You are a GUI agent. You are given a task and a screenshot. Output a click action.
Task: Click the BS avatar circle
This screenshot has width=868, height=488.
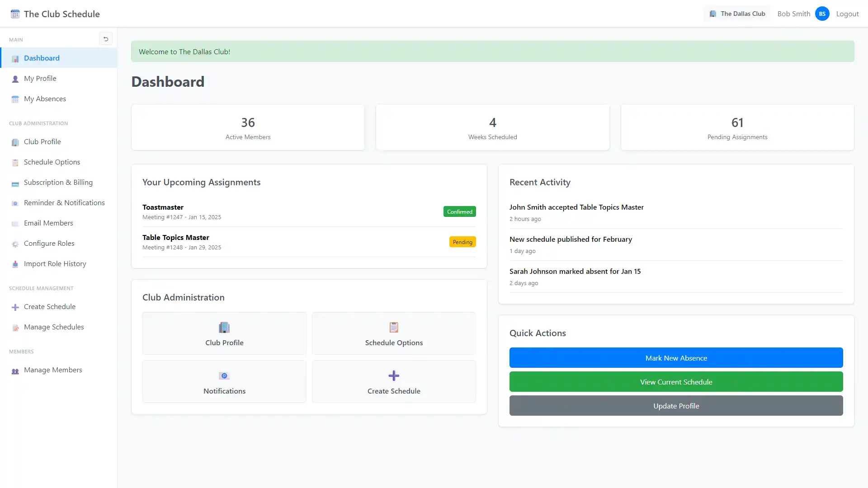click(x=822, y=14)
